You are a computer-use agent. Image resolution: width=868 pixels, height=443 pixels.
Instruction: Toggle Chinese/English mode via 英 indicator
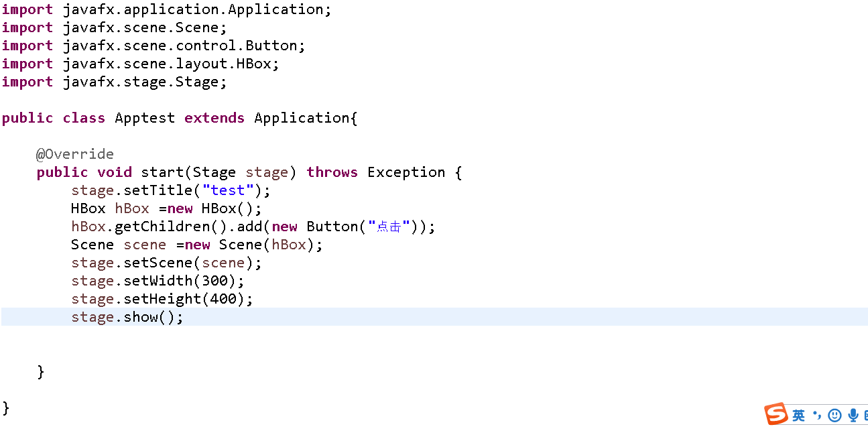[x=798, y=414]
